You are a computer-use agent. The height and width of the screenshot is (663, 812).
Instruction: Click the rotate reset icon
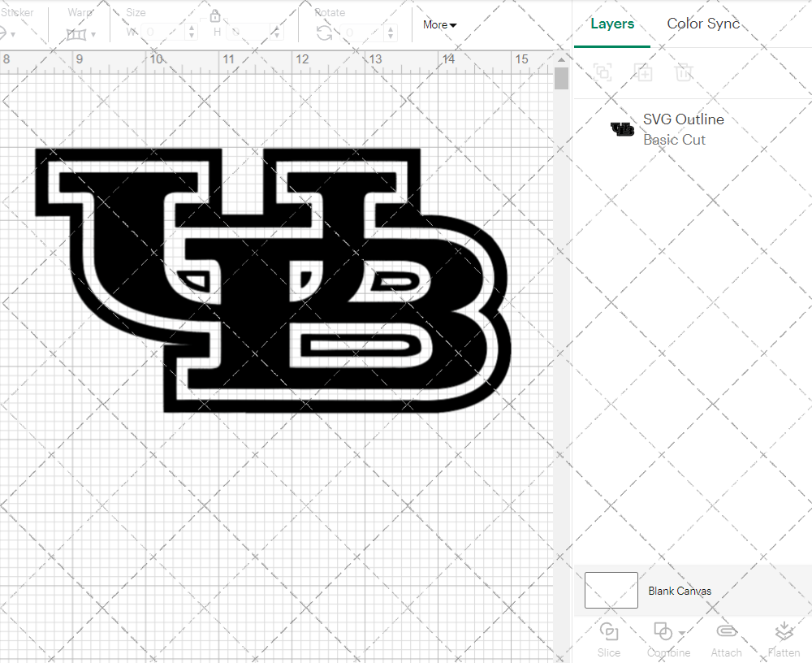point(324,31)
